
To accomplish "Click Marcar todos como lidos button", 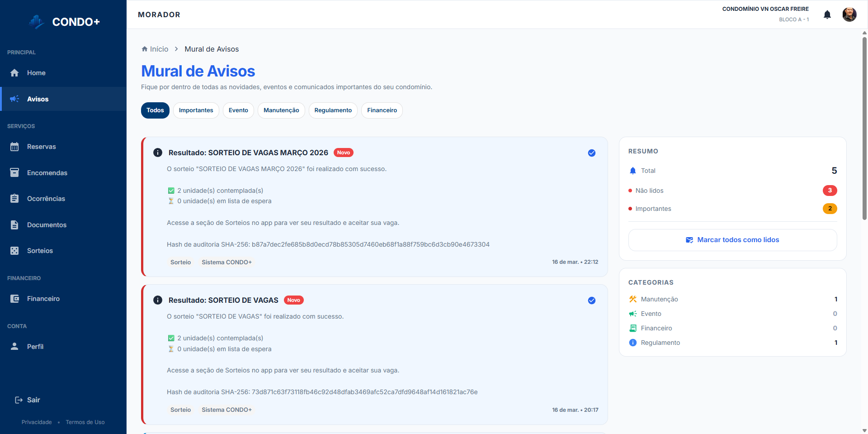I will click(732, 240).
